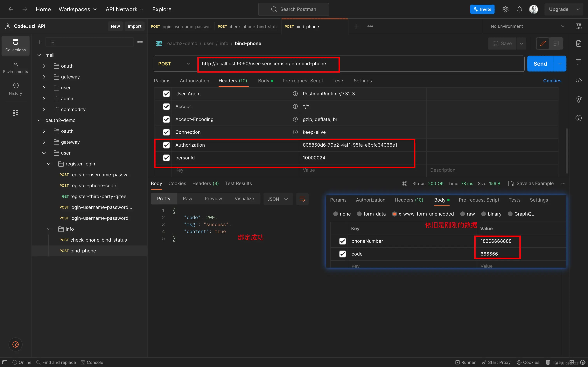
Task: Open the POST method dropdown
Action: (174, 64)
